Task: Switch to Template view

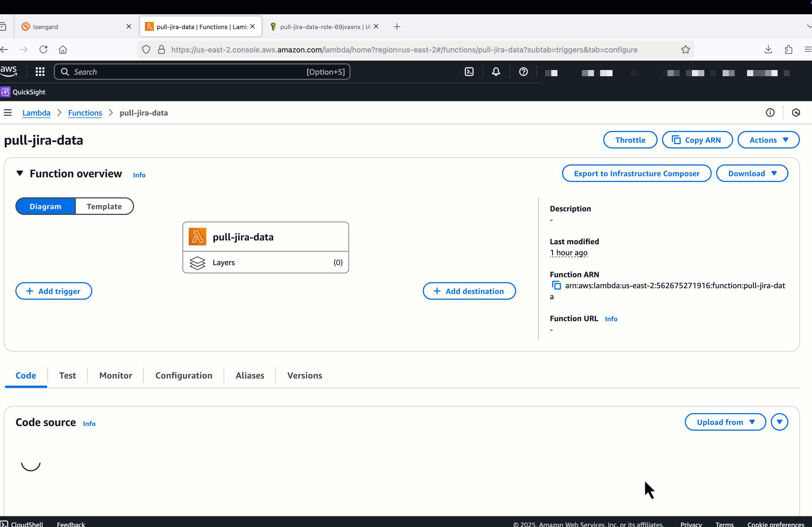Action: [104, 206]
